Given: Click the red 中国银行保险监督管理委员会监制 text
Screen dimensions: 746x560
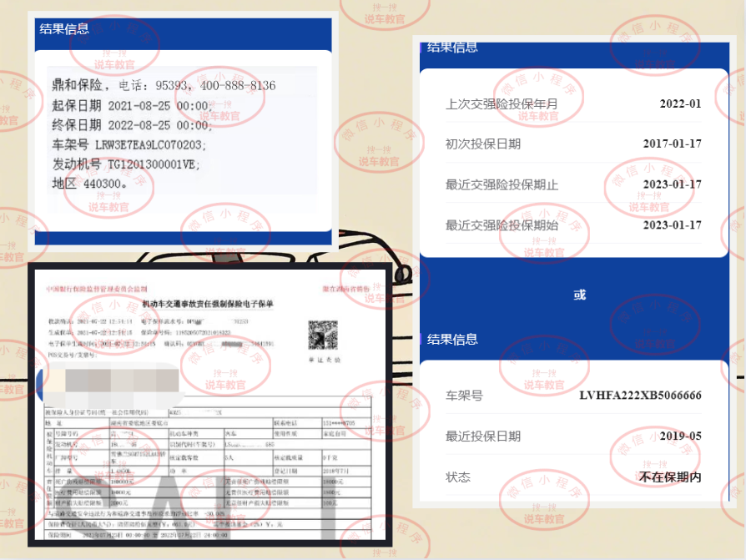Looking at the screenshot, I should tap(97, 289).
